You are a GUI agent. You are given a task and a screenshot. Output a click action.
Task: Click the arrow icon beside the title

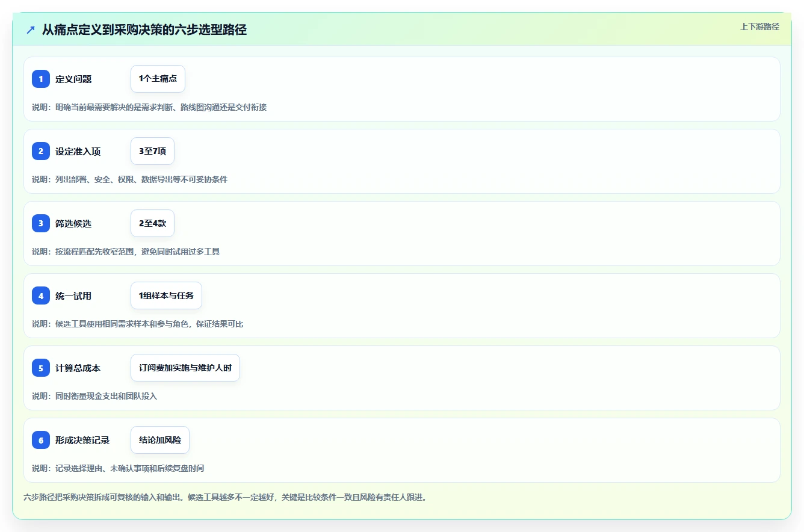click(x=31, y=29)
